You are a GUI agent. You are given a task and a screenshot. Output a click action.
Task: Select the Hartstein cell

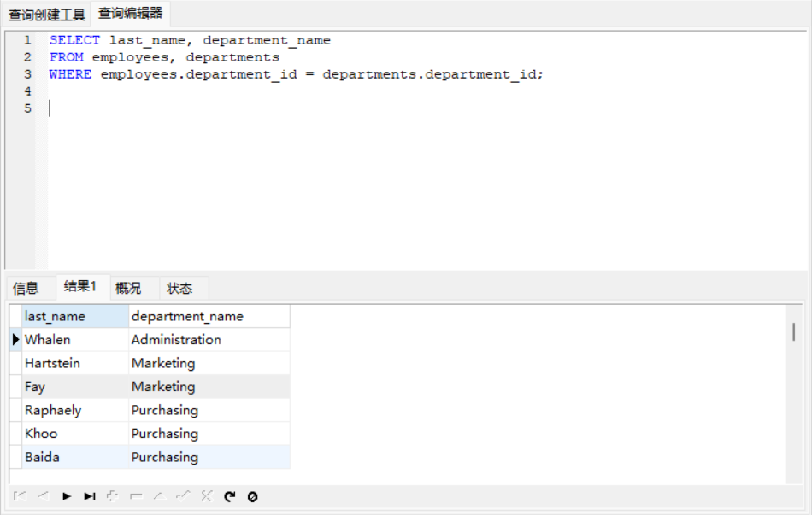(74, 363)
